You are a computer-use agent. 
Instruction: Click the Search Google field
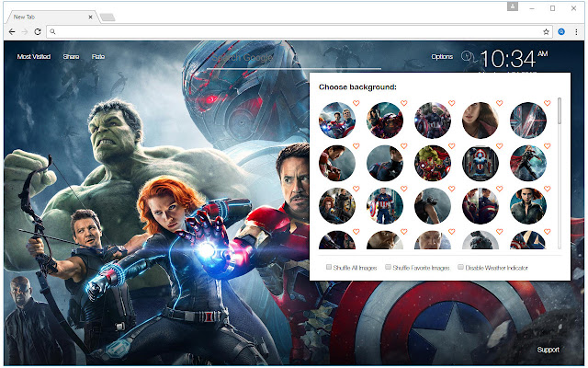[294, 59]
